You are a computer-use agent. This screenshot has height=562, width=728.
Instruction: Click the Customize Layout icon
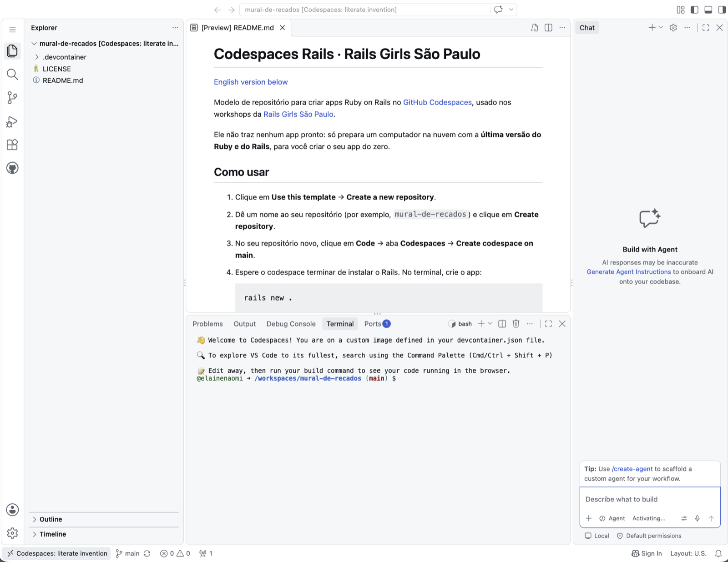pyautogui.click(x=681, y=10)
